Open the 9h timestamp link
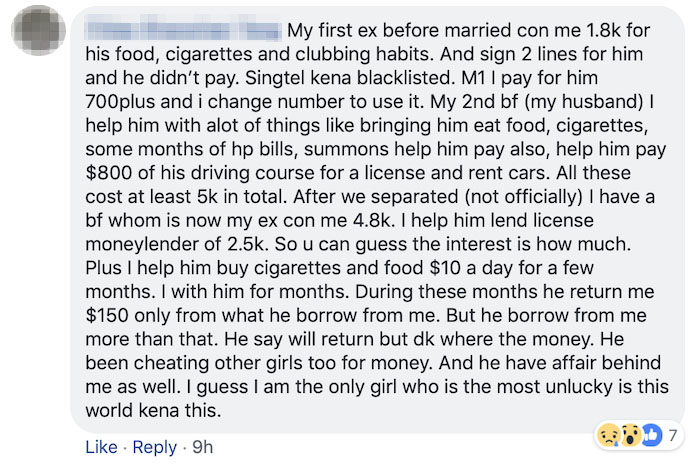The image size is (700, 468). pos(201,447)
